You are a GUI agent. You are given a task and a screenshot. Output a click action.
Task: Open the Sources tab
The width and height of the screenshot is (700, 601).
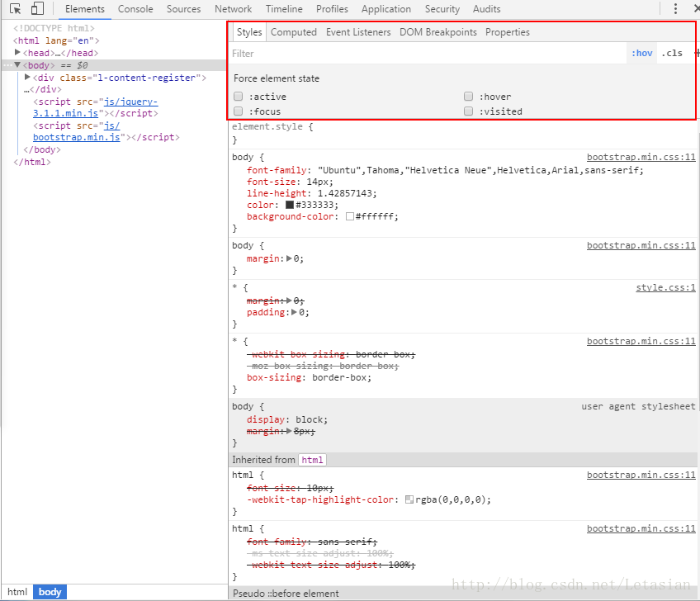(x=183, y=9)
